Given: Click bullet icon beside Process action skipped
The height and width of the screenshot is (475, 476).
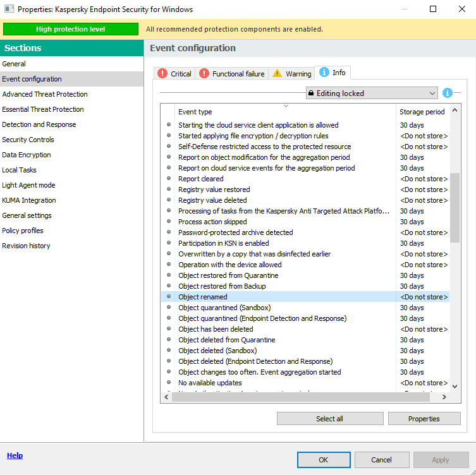Looking at the screenshot, I should [169, 221].
